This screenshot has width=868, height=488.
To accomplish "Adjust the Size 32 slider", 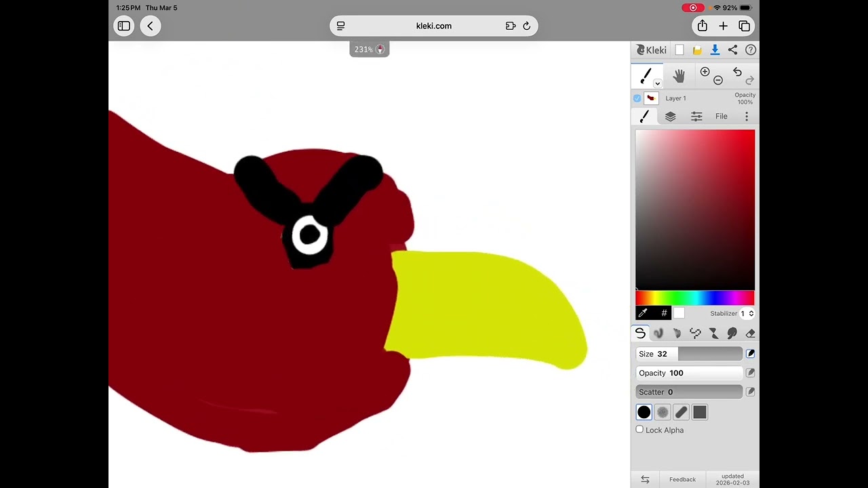I will click(x=689, y=354).
